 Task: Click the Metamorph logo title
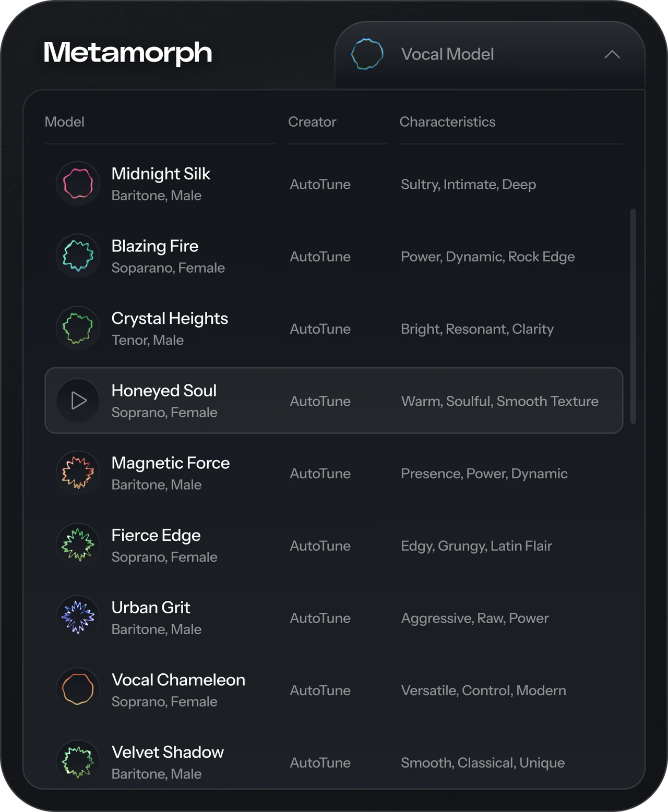pyautogui.click(x=128, y=53)
